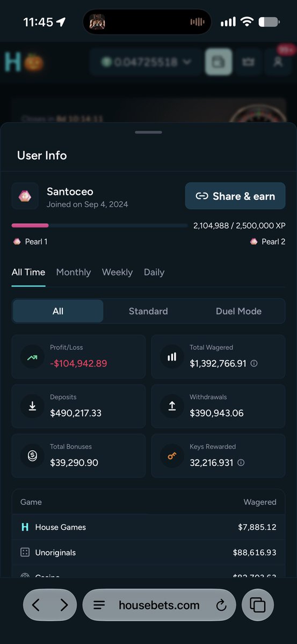The width and height of the screenshot is (297, 644).
Task: Expand the House Games row
Action: click(x=148, y=527)
